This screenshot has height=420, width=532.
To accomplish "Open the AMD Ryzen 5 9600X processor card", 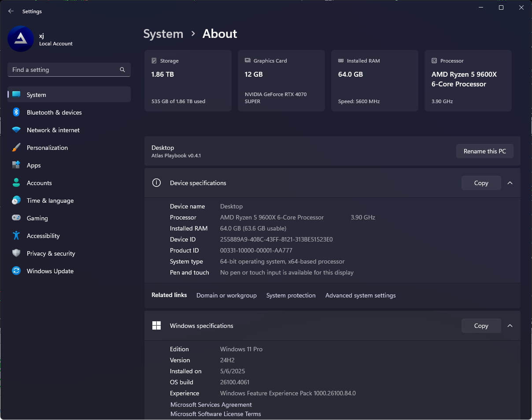I will click(468, 81).
